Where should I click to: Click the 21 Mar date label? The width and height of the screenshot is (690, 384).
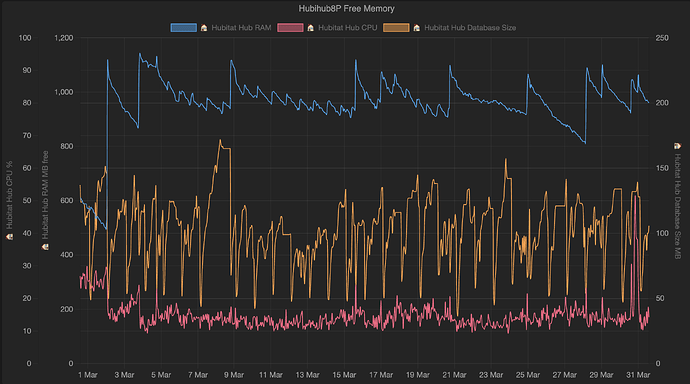pyautogui.click(x=454, y=375)
